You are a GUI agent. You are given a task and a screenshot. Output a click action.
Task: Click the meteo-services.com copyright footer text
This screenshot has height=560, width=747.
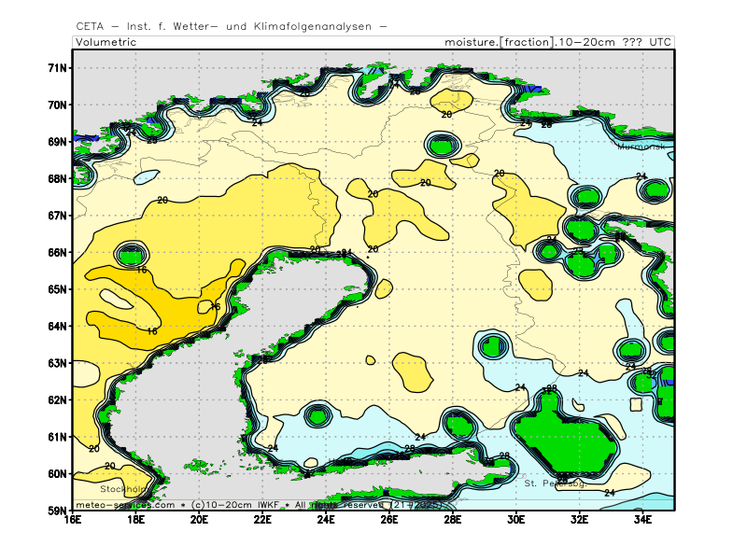(x=260, y=505)
